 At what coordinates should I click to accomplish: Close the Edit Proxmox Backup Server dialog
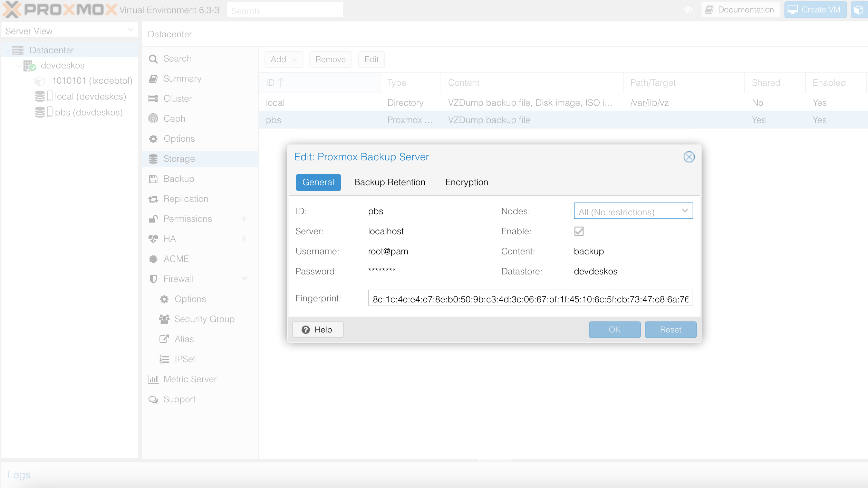pyautogui.click(x=689, y=157)
